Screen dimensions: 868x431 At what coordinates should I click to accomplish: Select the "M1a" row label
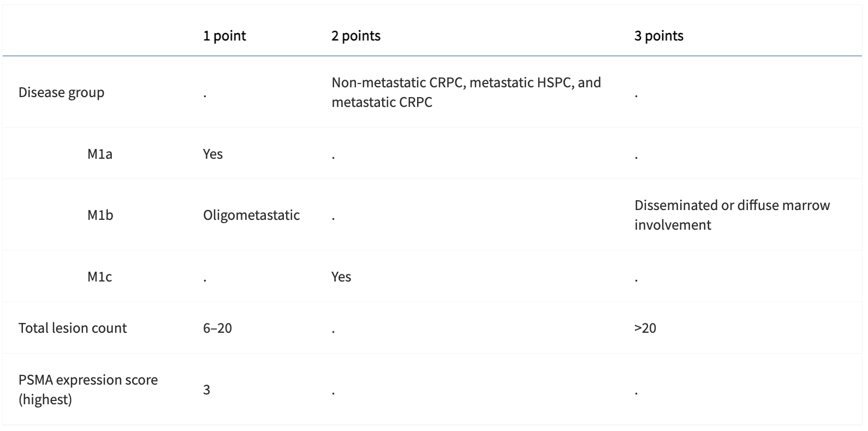[x=99, y=154]
